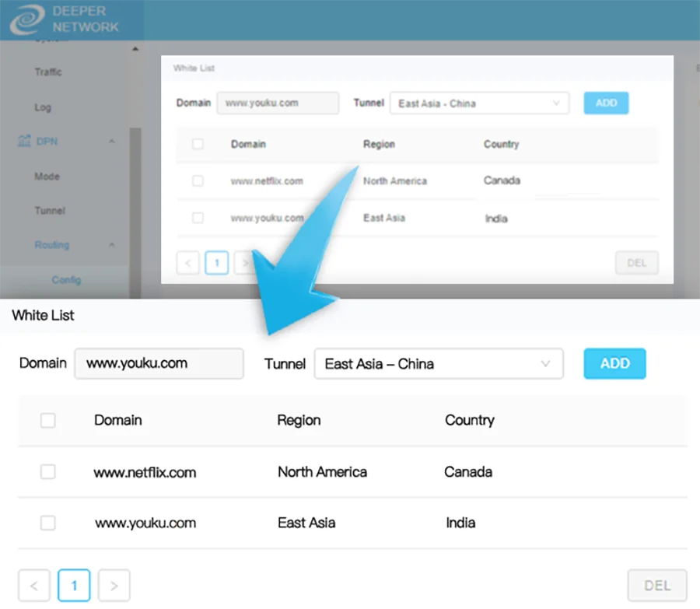The height and width of the screenshot is (609, 700).
Task: Click page 1 in enlarged pagination
Action: [74, 586]
